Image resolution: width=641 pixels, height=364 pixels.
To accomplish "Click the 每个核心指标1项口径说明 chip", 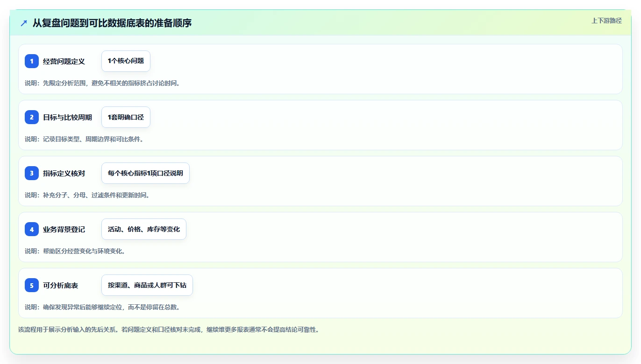I will 145,173.
